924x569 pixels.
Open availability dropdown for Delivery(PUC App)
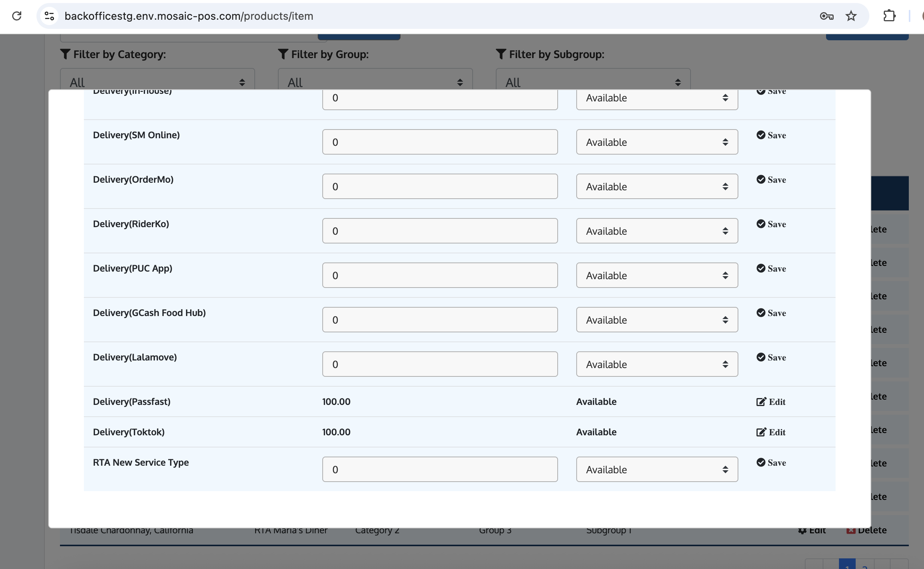(657, 275)
